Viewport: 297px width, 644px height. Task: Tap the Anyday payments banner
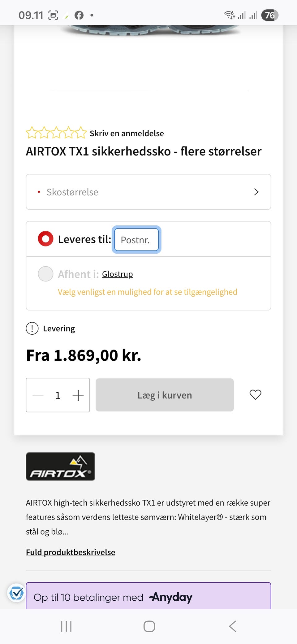click(x=148, y=597)
